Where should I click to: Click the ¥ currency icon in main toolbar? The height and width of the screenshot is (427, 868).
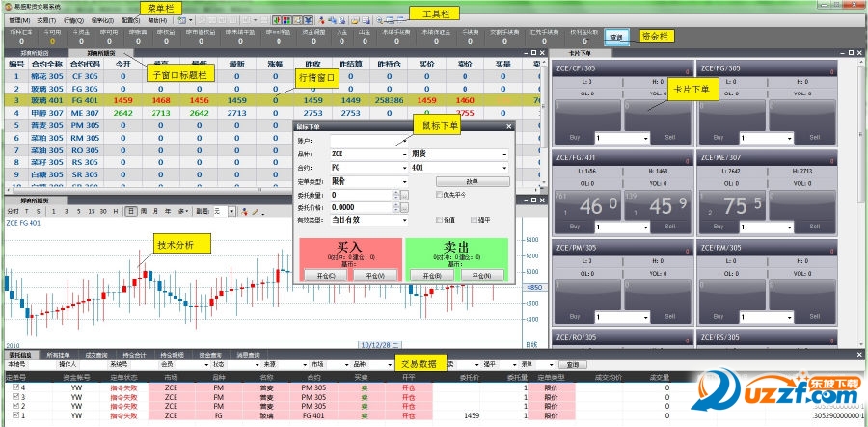point(309,20)
